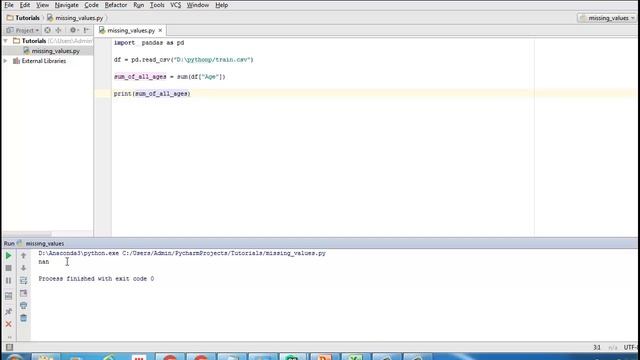The width and height of the screenshot is (640, 360).
Task: Click the Run tool window label
Action: click(9, 243)
